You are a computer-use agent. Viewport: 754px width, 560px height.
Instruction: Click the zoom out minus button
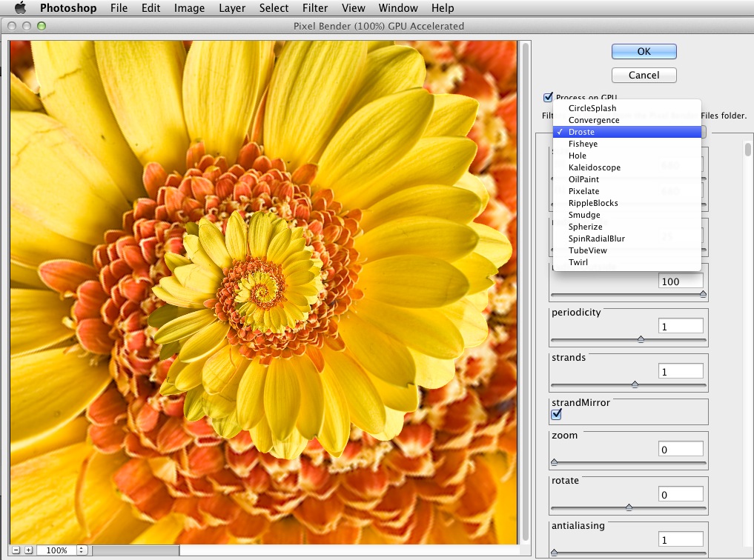[16, 550]
